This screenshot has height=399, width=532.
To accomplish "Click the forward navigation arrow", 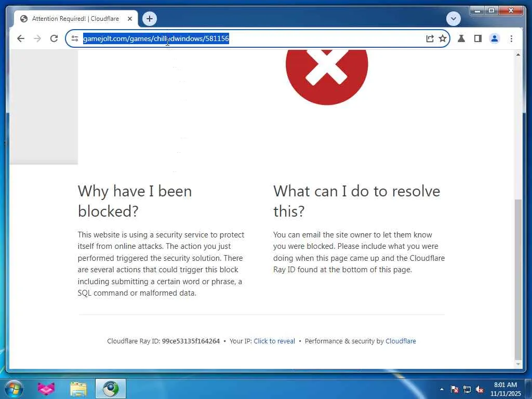I will 37,38.
